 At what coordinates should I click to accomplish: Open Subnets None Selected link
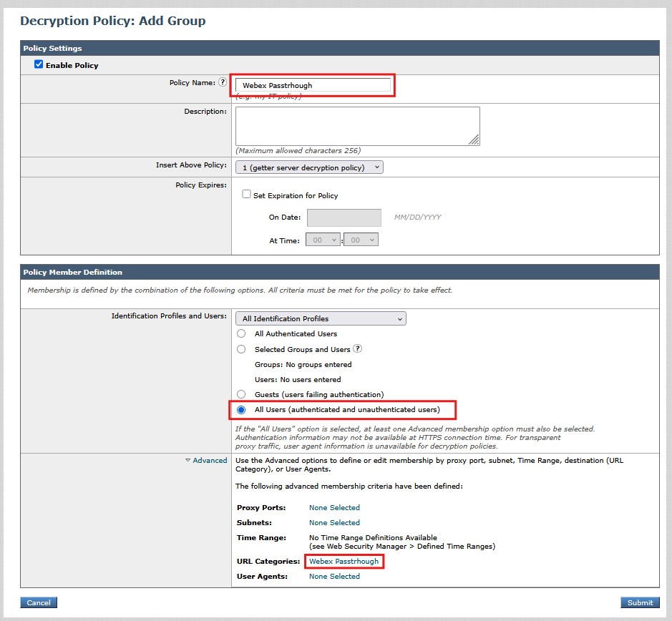pyautogui.click(x=333, y=522)
